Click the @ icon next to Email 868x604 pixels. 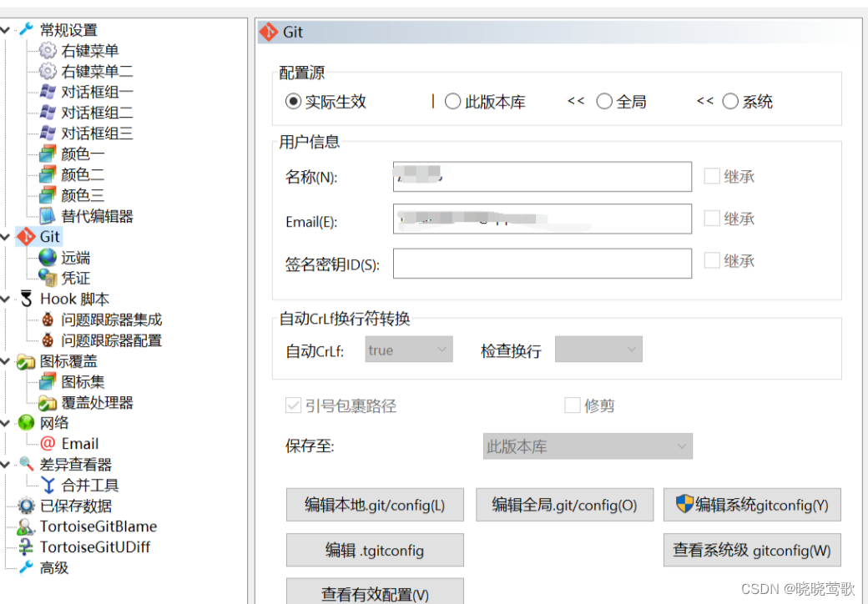tap(48, 444)
